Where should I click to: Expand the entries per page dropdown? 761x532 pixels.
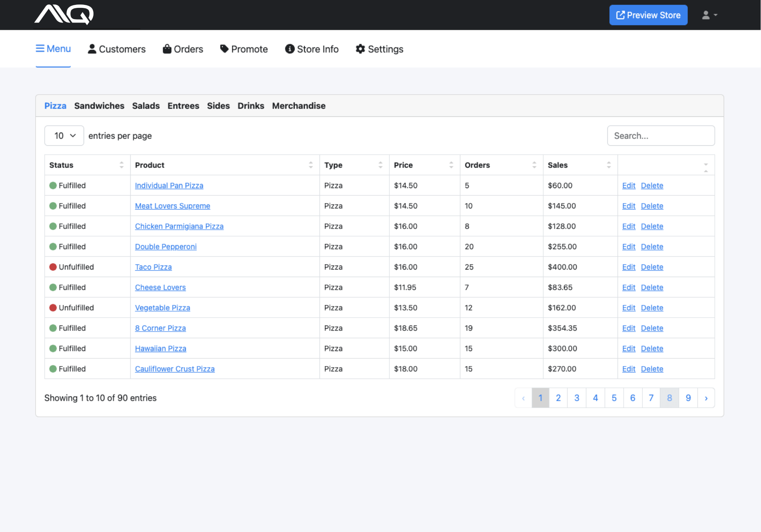(x=64, y=136)
